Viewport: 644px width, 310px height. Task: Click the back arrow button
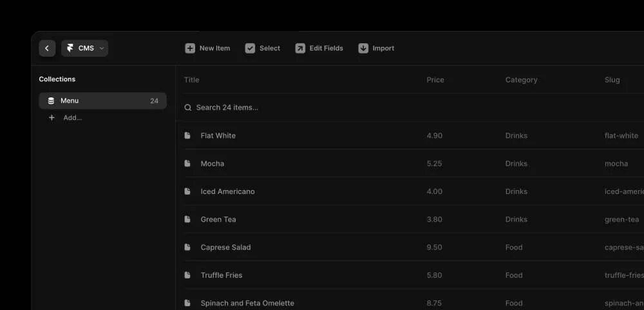(47, 48)
